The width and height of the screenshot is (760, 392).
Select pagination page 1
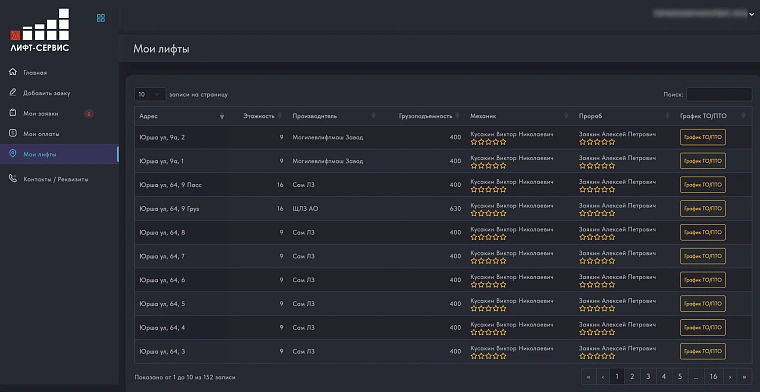617,376
